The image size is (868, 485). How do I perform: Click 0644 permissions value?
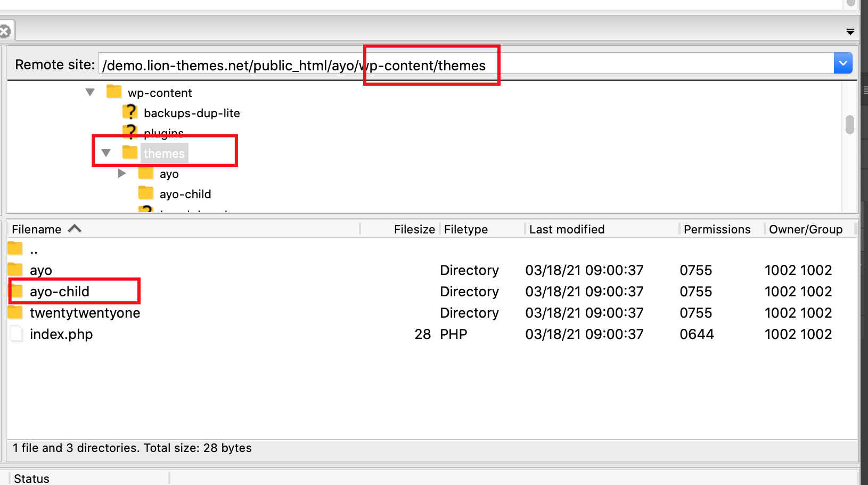(697, 334)
